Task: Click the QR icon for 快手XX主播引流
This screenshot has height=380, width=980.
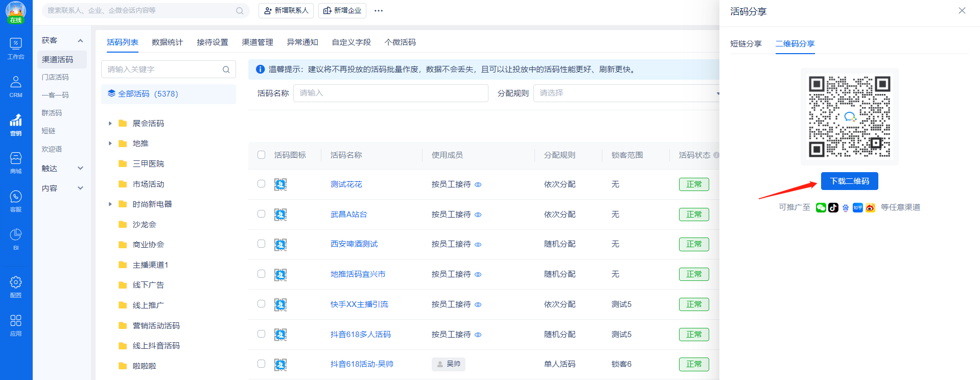Action: [x=281, y=304]
